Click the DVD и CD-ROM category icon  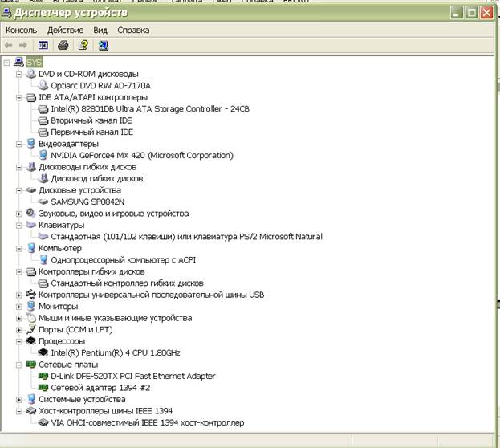tap(31, 74)
